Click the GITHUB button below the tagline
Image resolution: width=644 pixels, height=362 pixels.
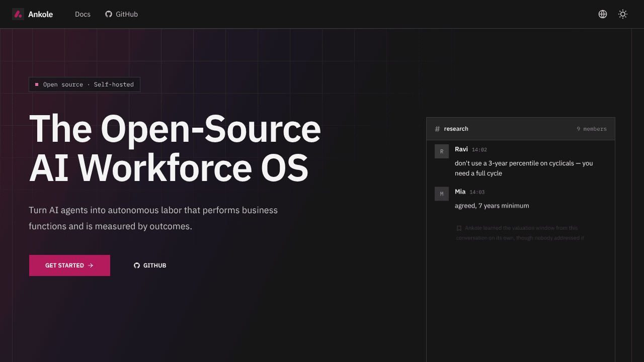[x=150, y=265]
